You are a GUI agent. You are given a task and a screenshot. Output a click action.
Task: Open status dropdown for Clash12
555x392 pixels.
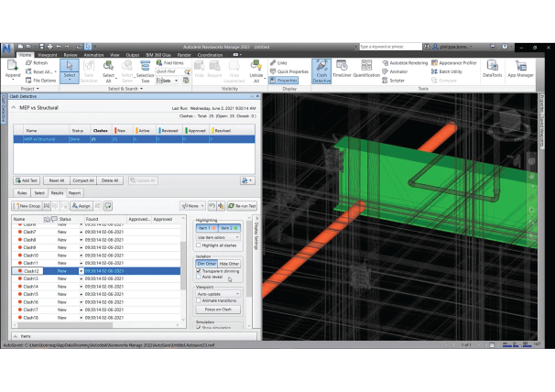point(82,271)
